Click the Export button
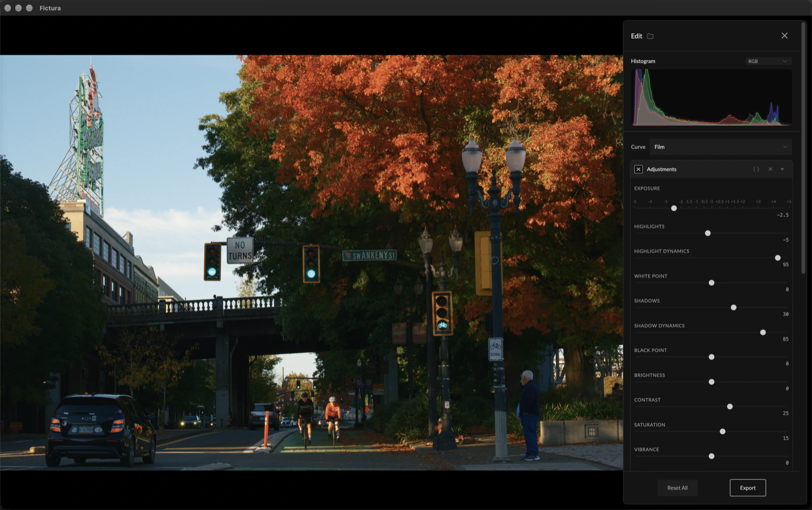812x510 pixels. point(748,488)
